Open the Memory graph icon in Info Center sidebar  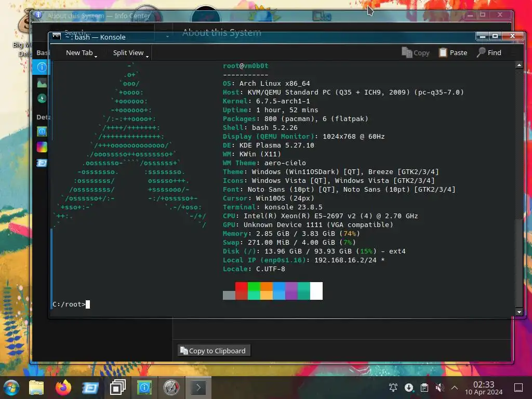click(x=42, y=83)
